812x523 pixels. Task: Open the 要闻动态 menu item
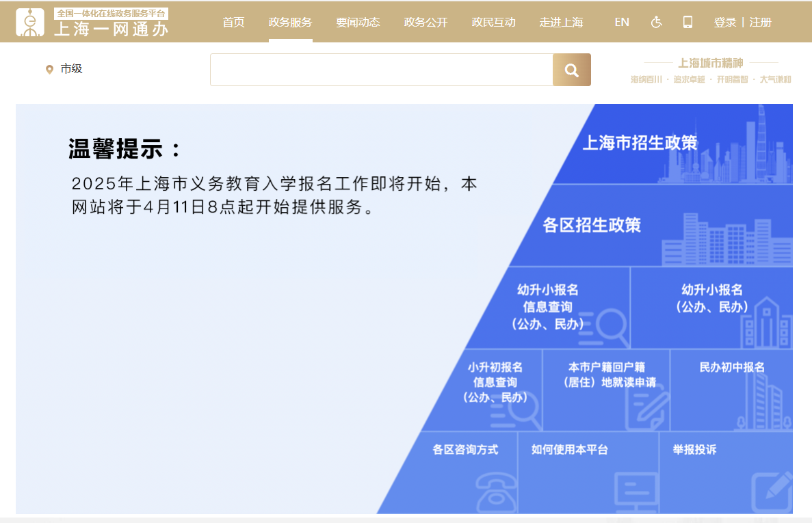pos(358,22)
